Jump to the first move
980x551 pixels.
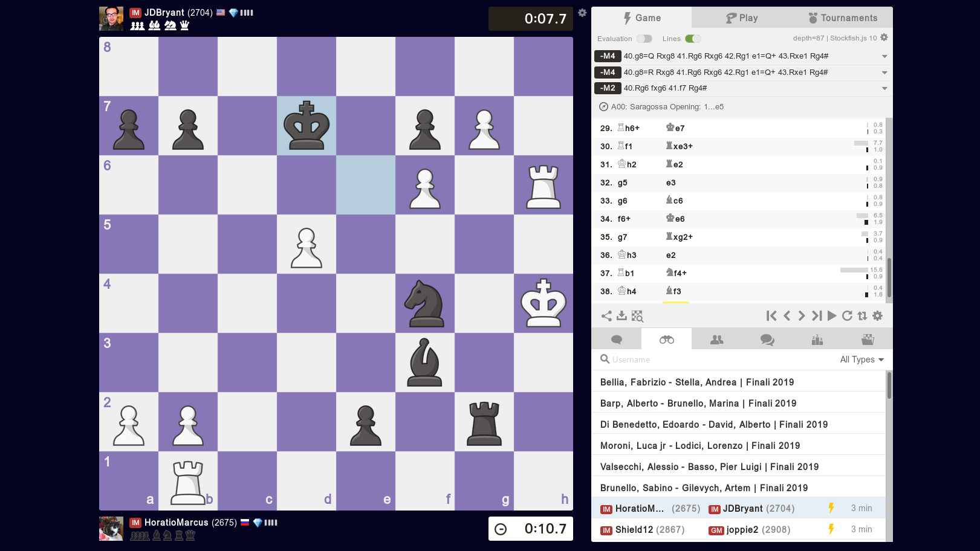tap(771, 315)
